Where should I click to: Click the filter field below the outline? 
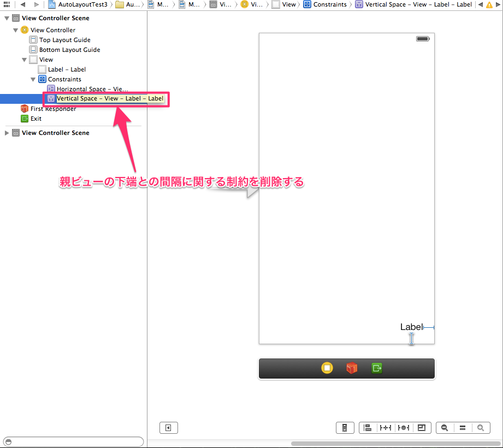[x=73, y=441]
